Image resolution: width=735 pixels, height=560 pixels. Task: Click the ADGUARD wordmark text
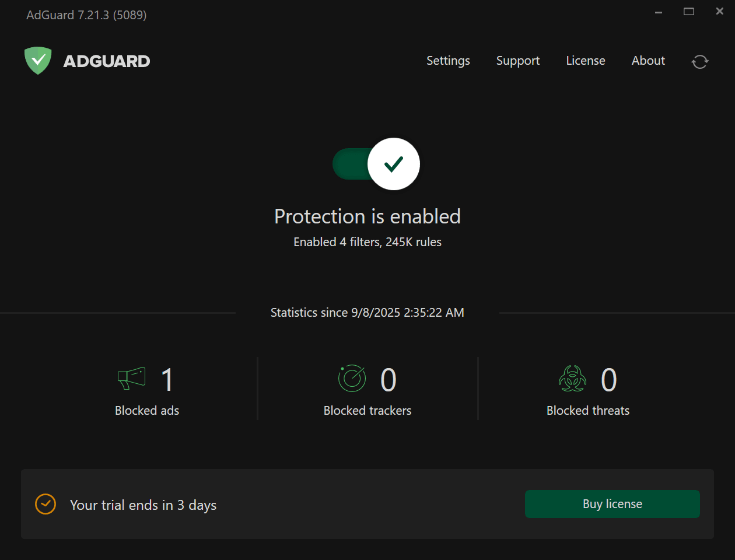(107, 61)
